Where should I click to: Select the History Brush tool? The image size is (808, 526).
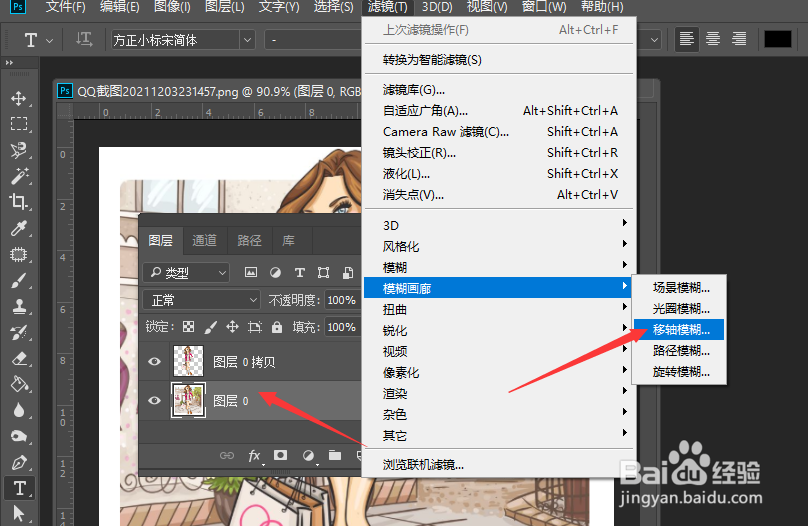[19, 332]
